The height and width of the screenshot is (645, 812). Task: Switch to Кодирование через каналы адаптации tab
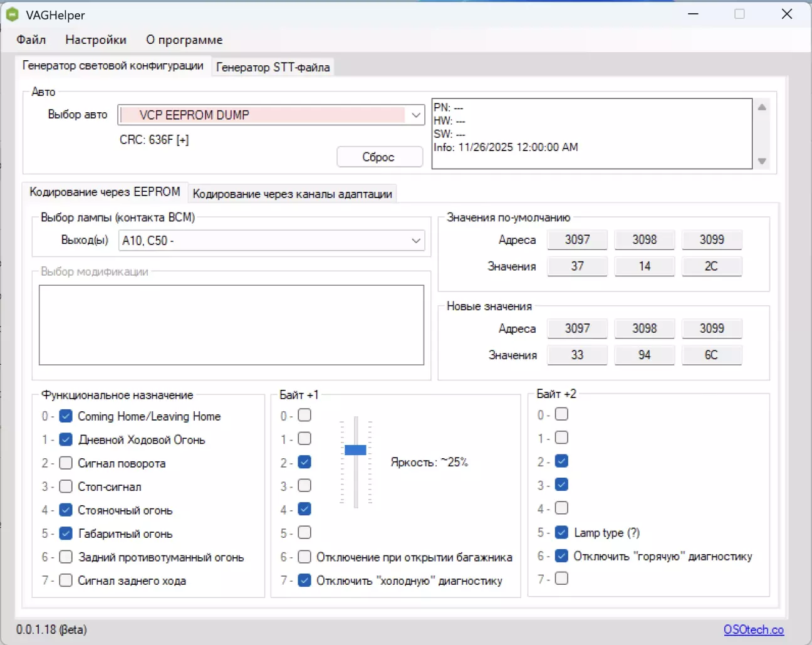292,194
